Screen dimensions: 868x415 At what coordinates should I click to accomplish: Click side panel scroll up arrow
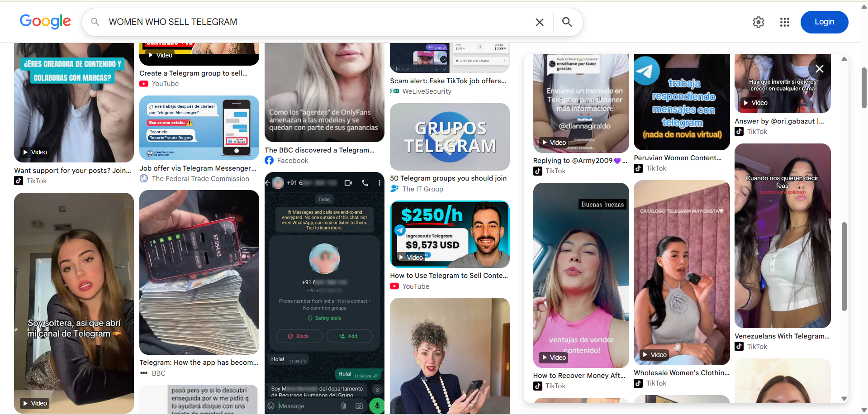(844, 59)
